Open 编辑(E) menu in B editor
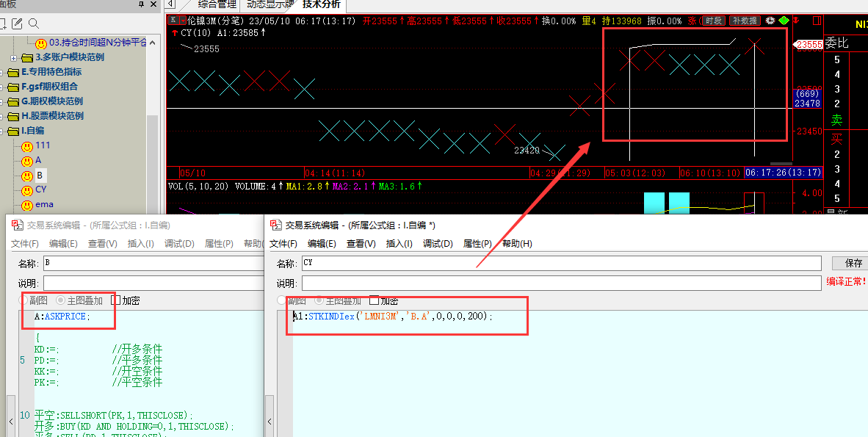This screenshot has height=437, width=868. click(x=63, y=244)
